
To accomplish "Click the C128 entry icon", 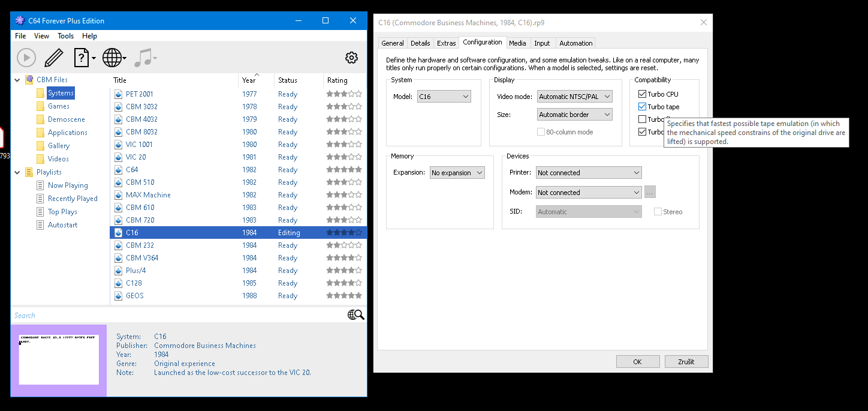I will 119,283.
